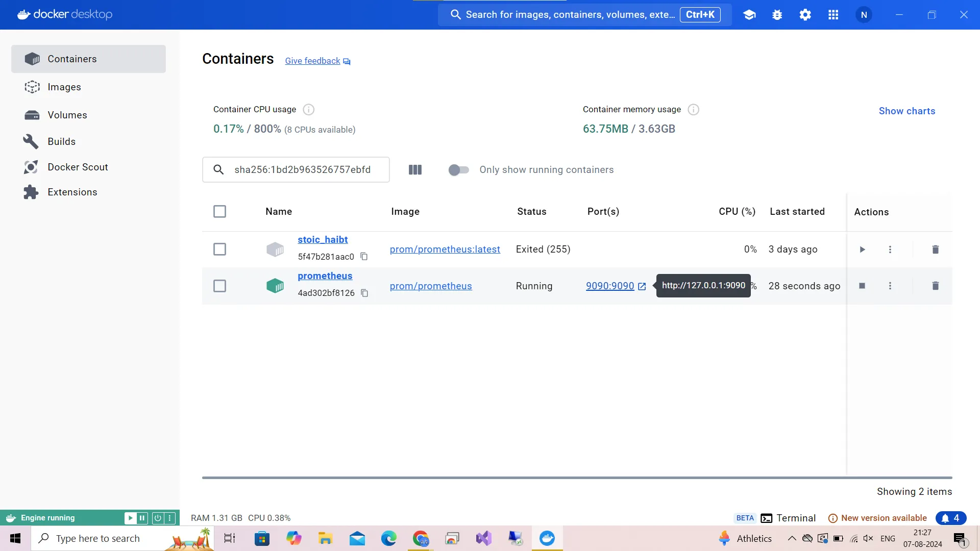
Task: Open Docker Scout from the sidebar
Action: (78, 167)
